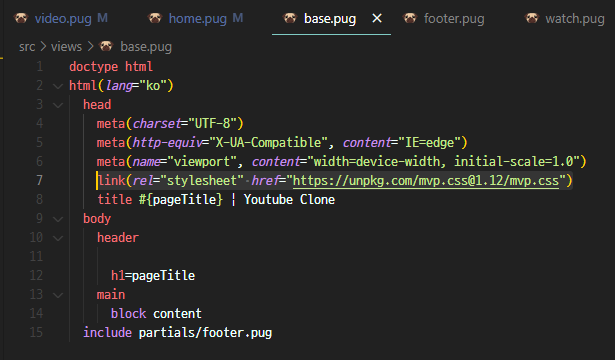Open the base.pug breadcrumb segment
Viewport: 615px width, 360px height.
coord(146,47)
